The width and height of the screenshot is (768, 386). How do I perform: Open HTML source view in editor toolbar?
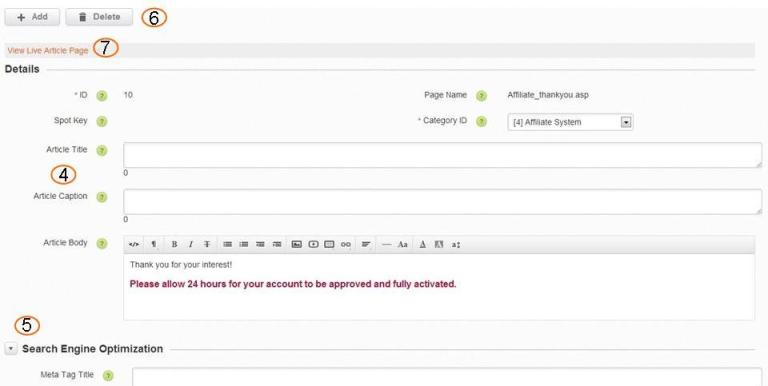pyautogui.click(x=134, y=244)
